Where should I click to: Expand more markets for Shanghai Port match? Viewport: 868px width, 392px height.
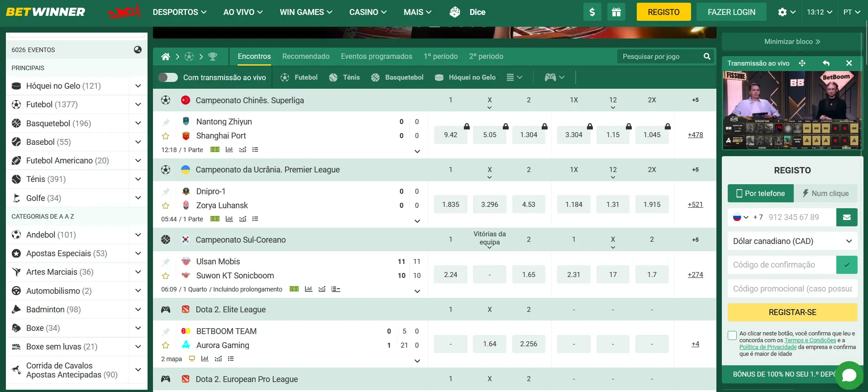tap(417, 151)
